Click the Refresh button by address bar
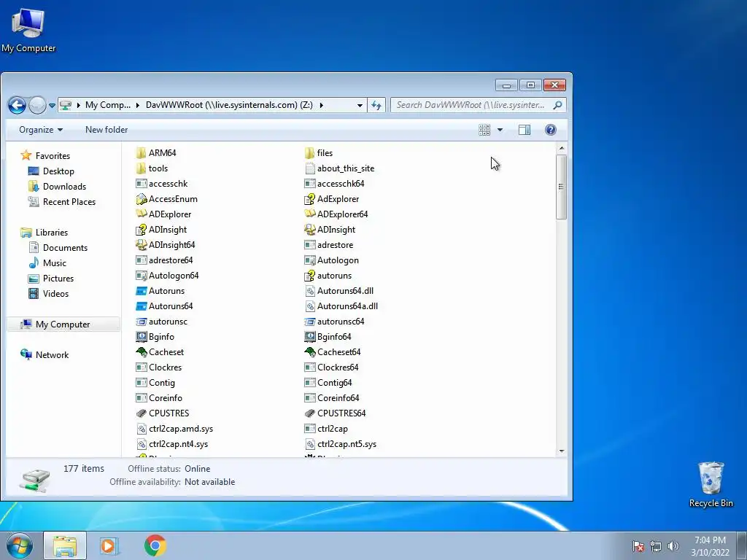 (376, 105)
